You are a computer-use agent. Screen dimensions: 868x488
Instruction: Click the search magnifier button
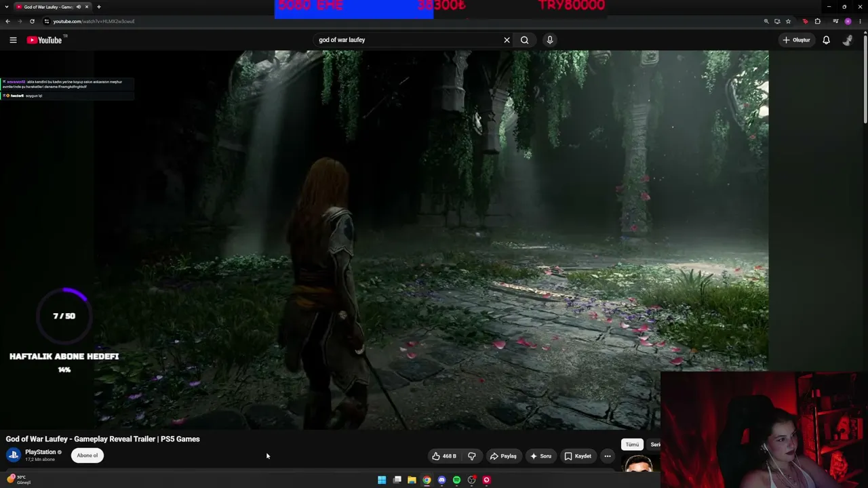click(x=524, y=40)
